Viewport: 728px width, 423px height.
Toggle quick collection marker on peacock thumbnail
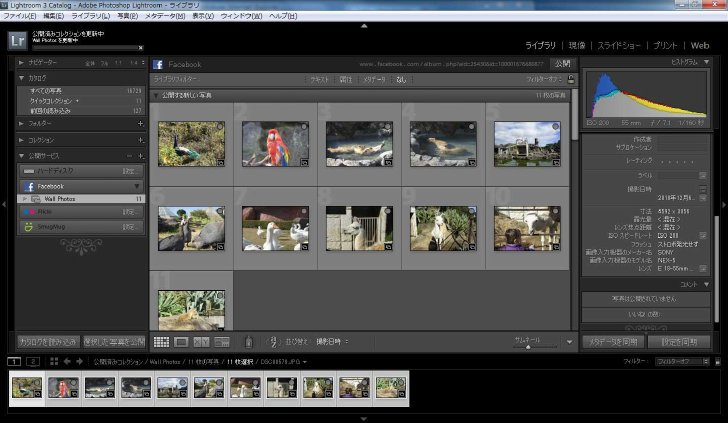220,126
